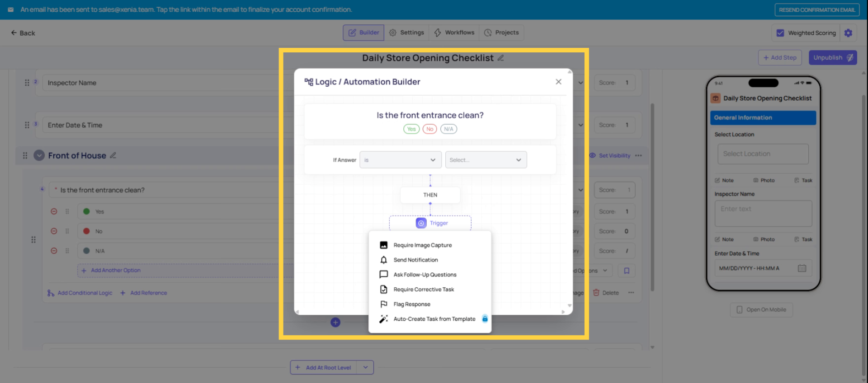Click the Trigger plus circle icon

(421, 223)
